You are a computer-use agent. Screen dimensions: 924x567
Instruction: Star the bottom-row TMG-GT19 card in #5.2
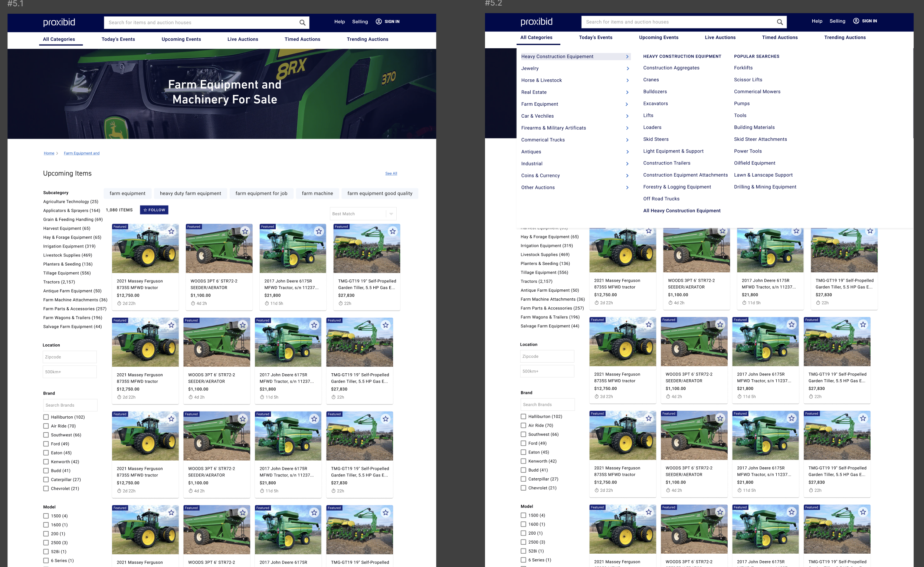[863, 512]
